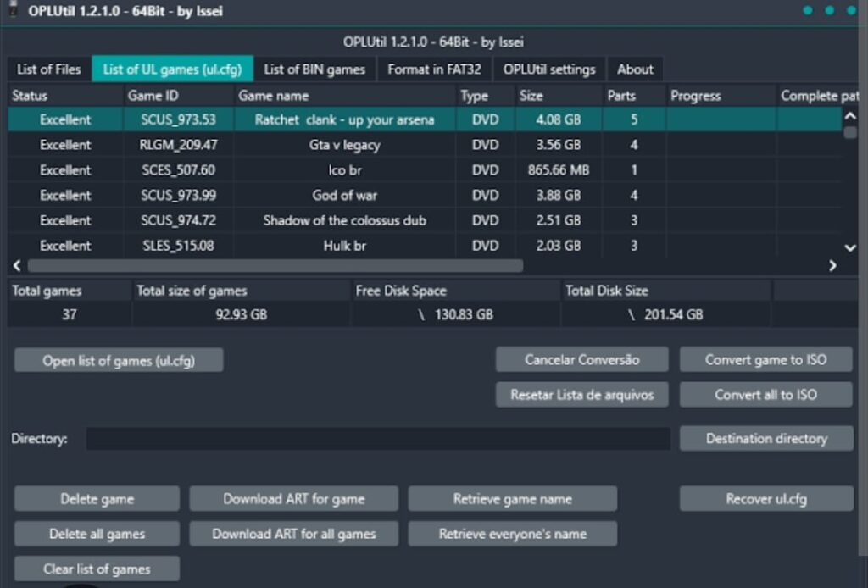The image size is (868, 588).
Task: Click the Recover ul.cfg button
Action: tap(766, 499)
